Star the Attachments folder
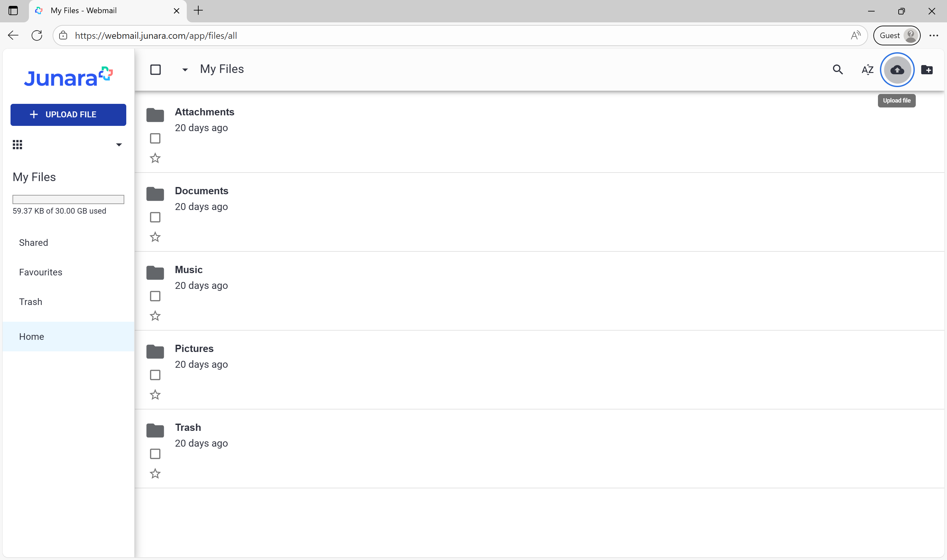The height and width of the screenshot is (560, 947). pyautogui.click(x=155, y=158)
